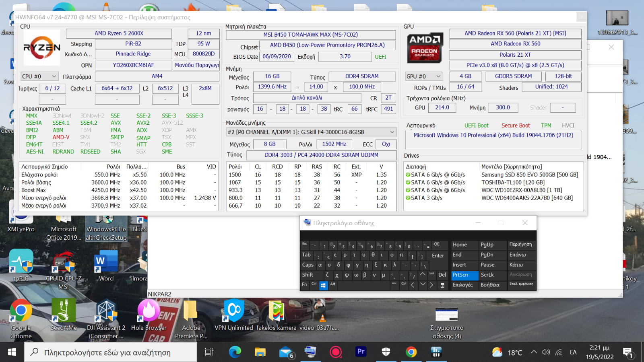This screenshot has height=362, width=644.
Task: Open the Adobe Premiere folder icon on desktop
Action: [191, 319]
